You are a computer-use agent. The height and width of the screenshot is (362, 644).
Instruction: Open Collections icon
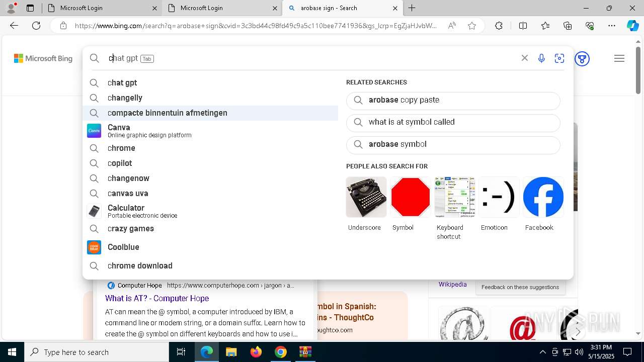coord(568,26)
